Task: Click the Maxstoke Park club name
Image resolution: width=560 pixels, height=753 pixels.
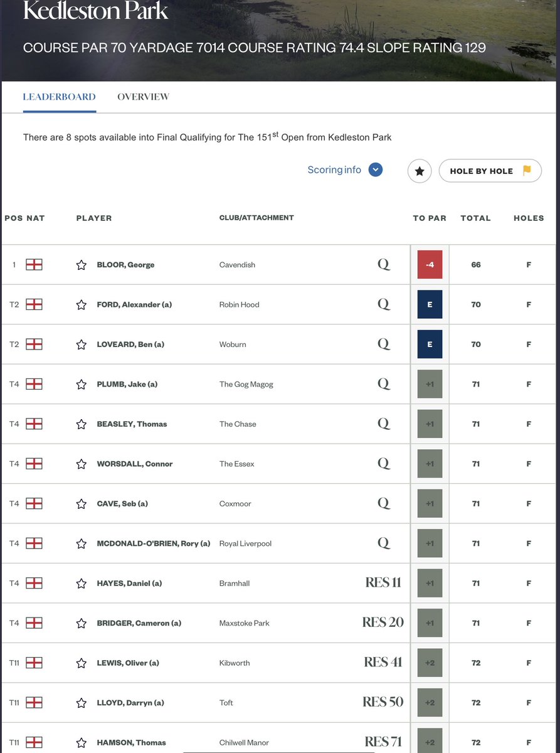Action: pyautogui.click(x=244, y=623)
